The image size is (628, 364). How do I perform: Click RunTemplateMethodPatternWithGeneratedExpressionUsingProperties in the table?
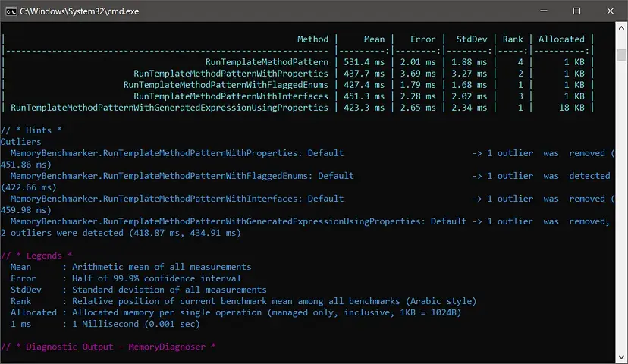[x=169, y=108]
